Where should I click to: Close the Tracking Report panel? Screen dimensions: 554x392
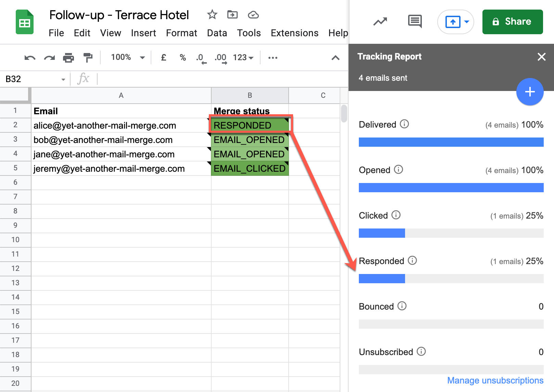pyautogui.click(x=541, y=57)
